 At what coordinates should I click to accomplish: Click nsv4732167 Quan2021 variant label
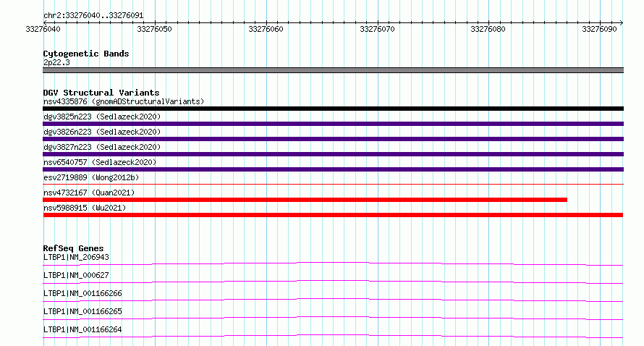(89, 193)
